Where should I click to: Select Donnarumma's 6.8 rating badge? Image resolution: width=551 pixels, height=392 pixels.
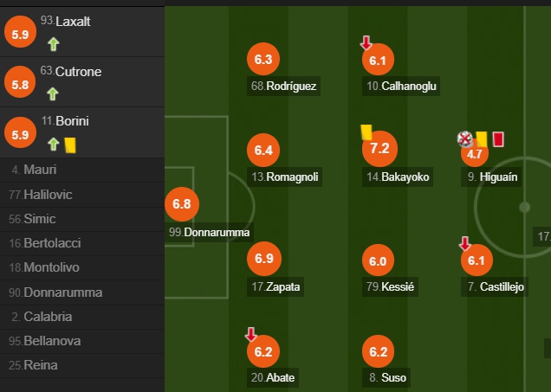182,204
